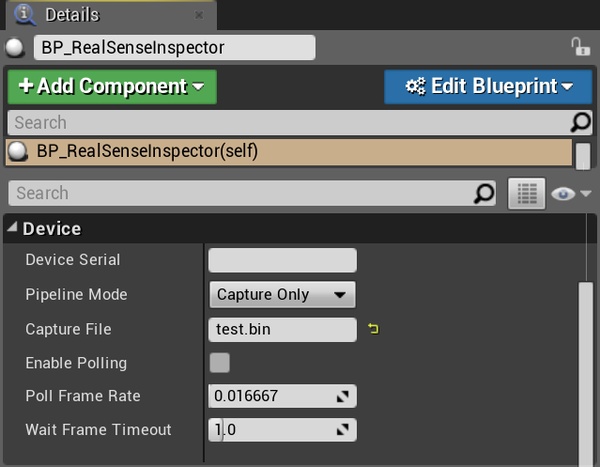Enable the Enable Polling checkbox

(x=219, y=363)
